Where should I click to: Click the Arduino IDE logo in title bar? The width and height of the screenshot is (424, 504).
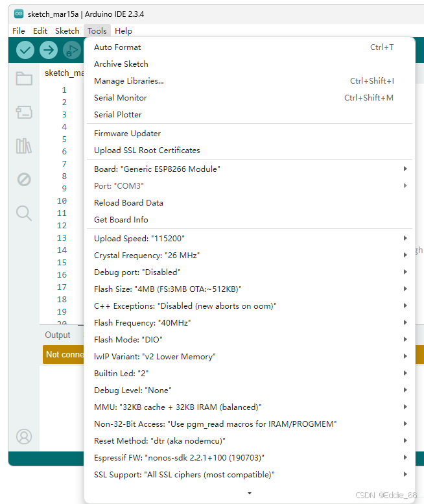click(x=19, y=14)
